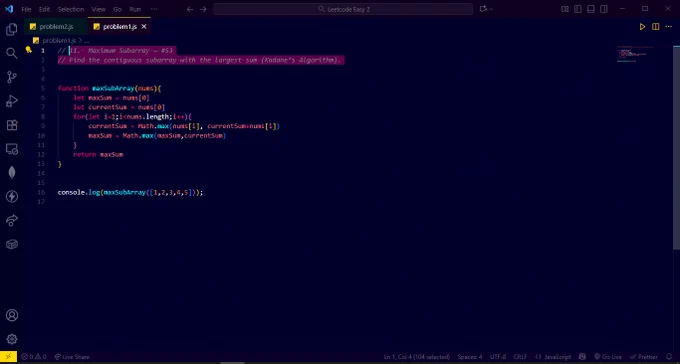Click the editor vertical scrollbar
This screenshot has height=364, width=680.
676,148
